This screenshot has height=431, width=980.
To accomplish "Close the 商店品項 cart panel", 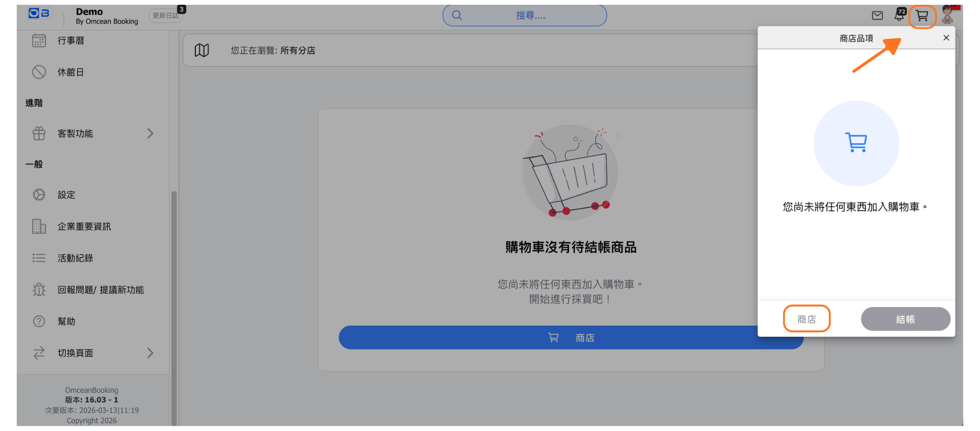I will (x=946, y=38).
